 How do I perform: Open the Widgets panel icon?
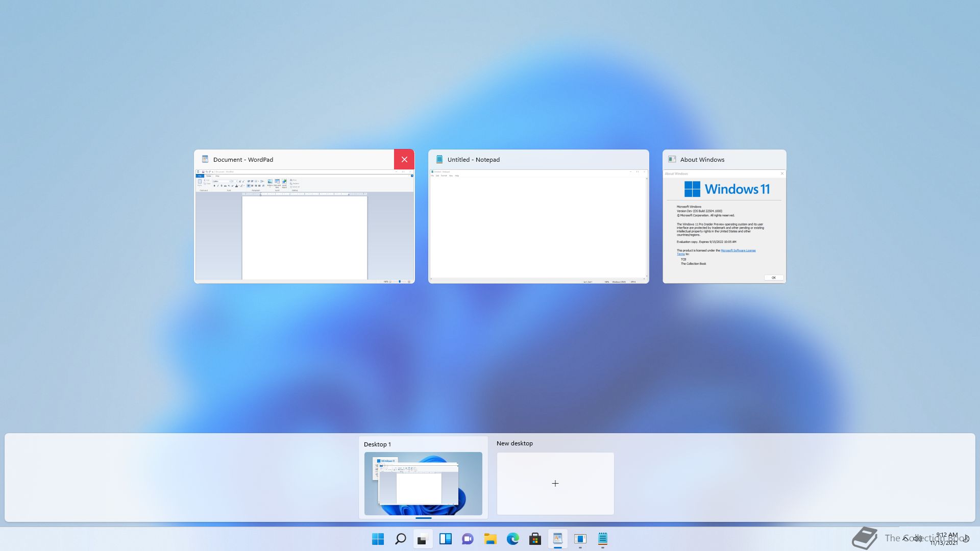(x=445, y=539)
